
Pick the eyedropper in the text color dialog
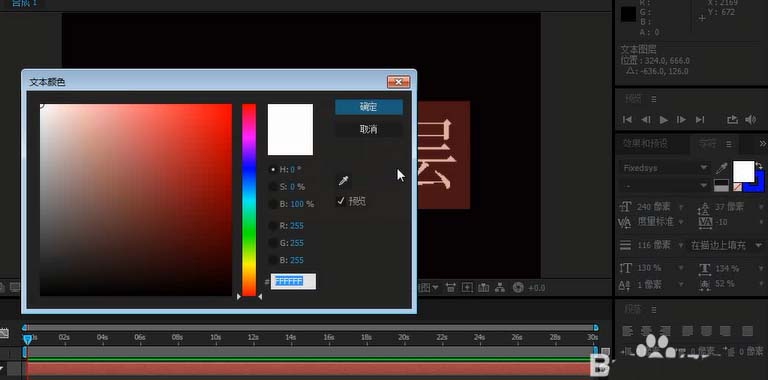coord(343,181)
